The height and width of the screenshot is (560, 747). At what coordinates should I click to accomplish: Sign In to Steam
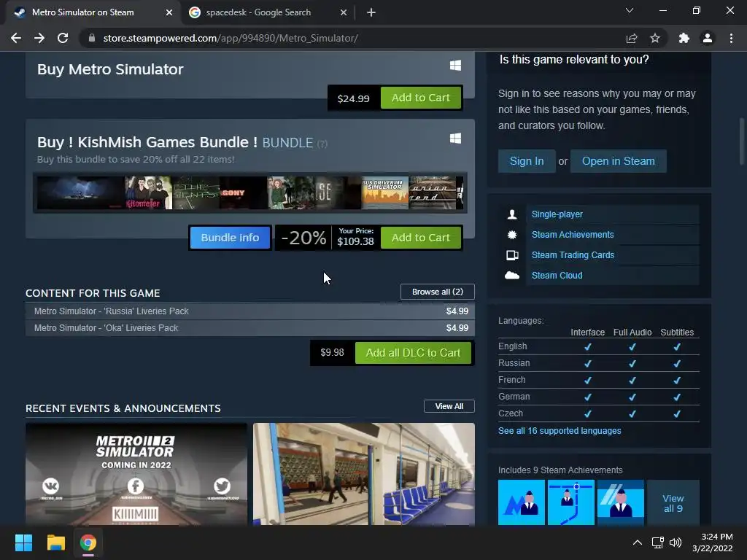(527, 161)
